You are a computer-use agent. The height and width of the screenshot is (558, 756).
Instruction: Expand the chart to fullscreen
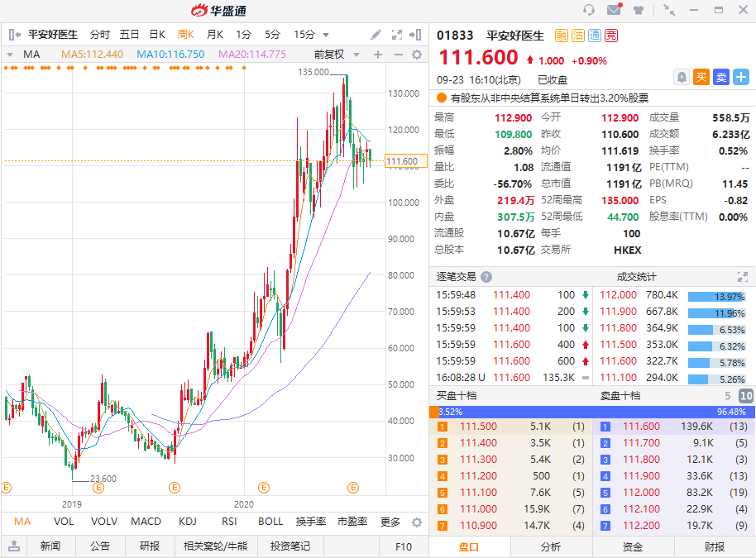click(397, 35)
